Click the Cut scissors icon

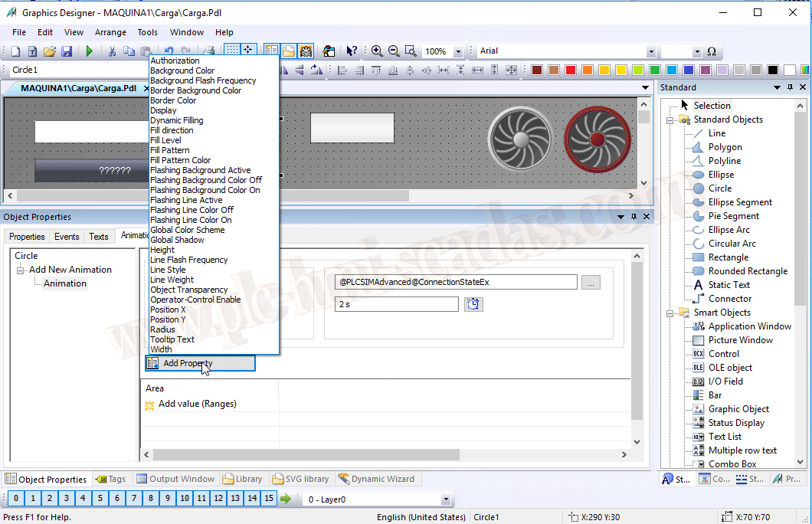[x=112, y=51]
